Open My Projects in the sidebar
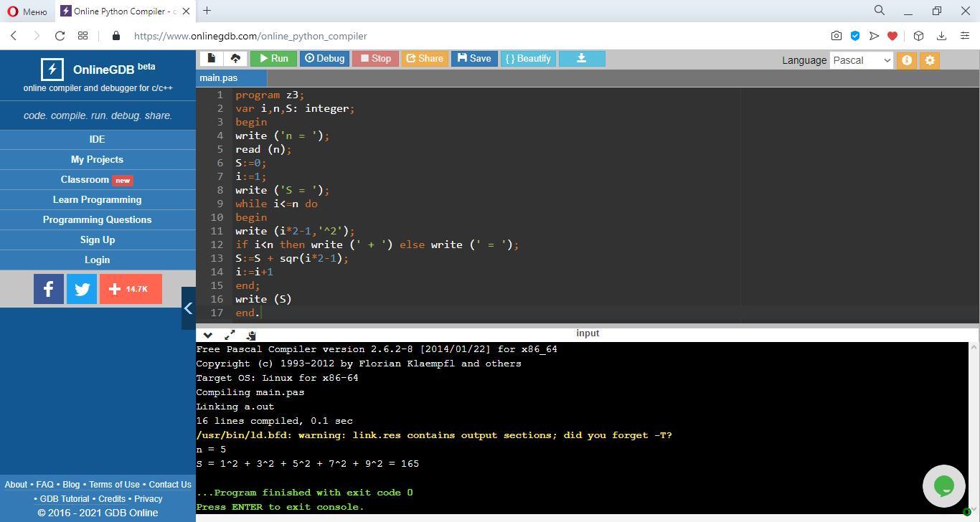This screenshot has height=522, width=980. point(98,159)
